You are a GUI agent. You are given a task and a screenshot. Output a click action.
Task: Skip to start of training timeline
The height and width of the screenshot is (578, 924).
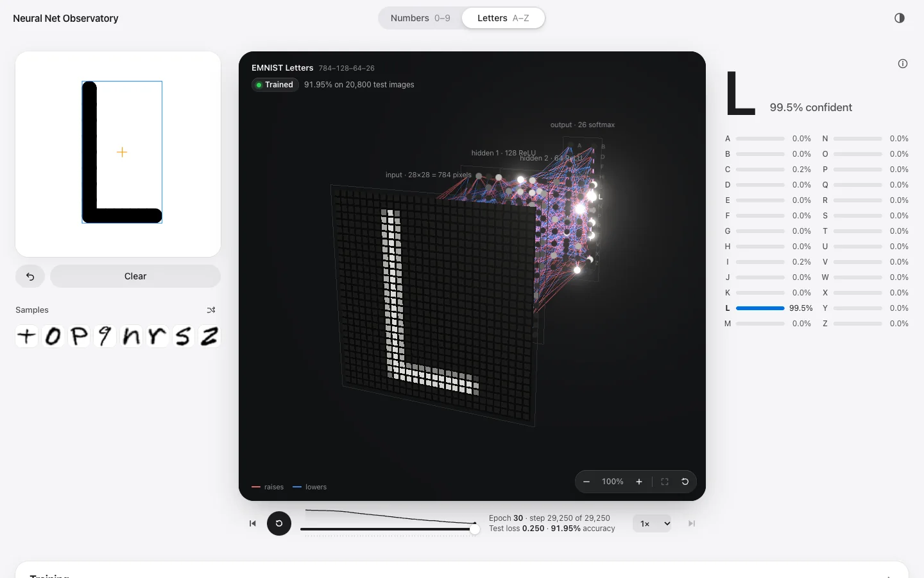tap(253, 523)
